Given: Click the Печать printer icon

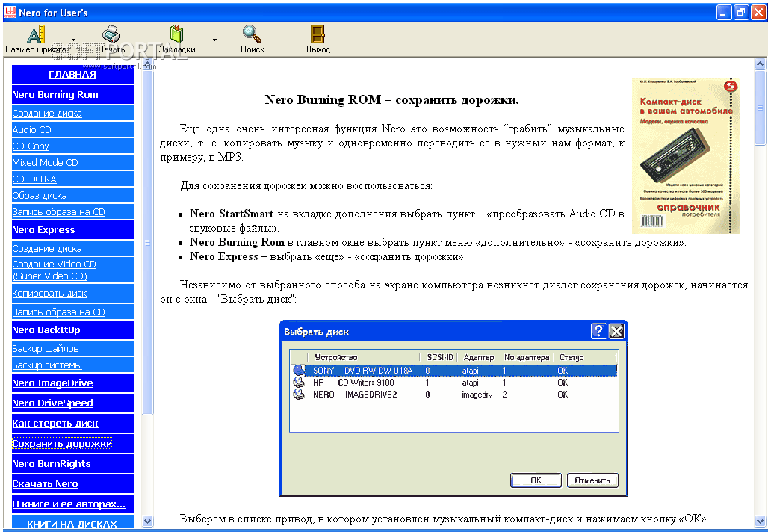Looking at the screenshot, I should pyautogui.click(x=111, y=34).
